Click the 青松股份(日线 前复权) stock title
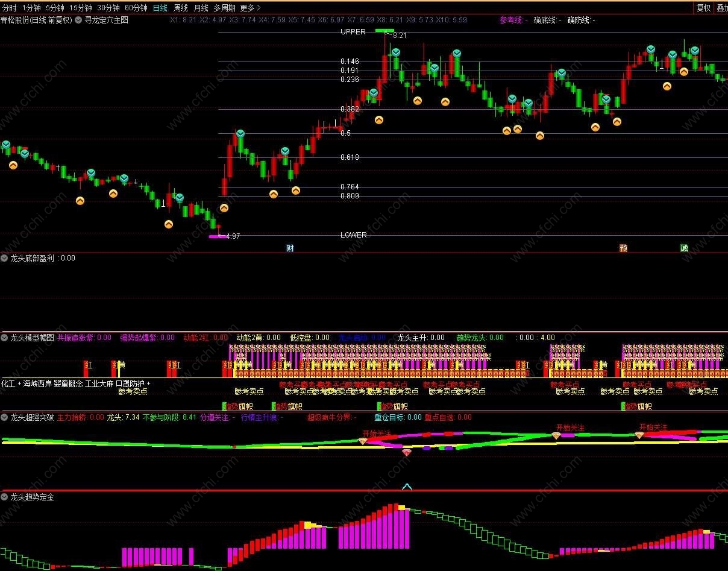 (x=36, y=20)
